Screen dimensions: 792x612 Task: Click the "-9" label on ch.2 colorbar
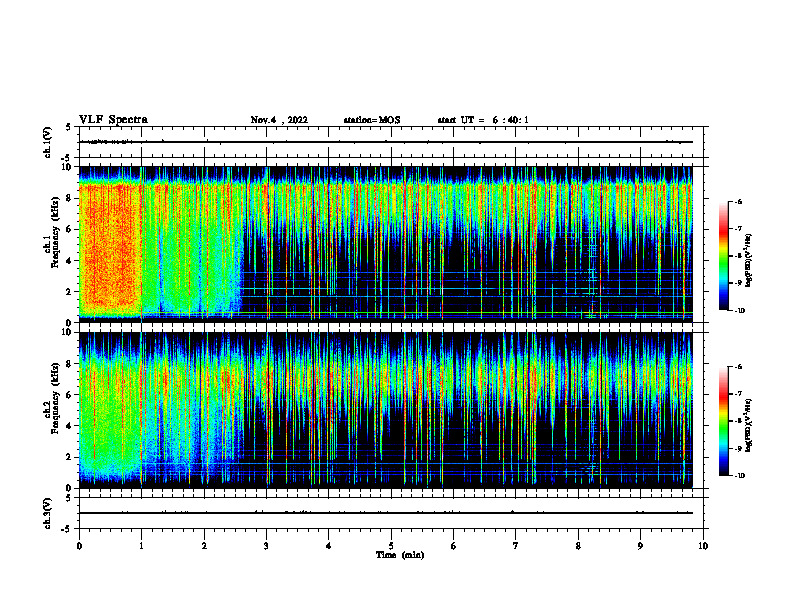point(738,448)
